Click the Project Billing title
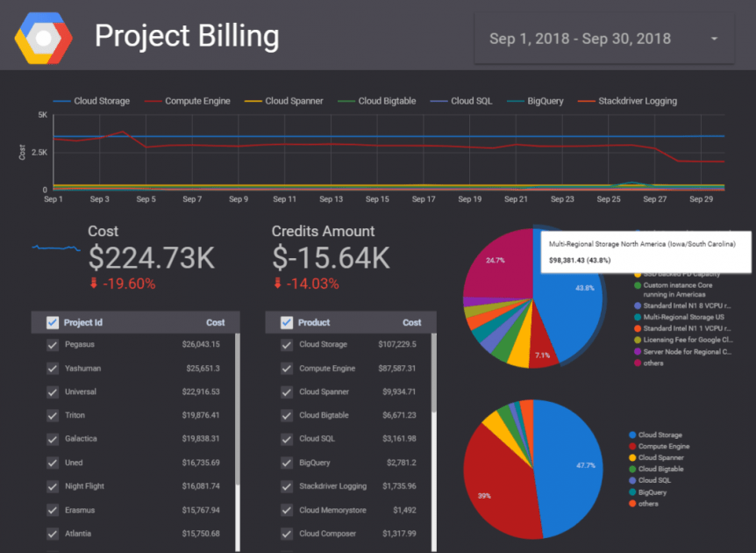756x553 pixels. tap(187, 37)
